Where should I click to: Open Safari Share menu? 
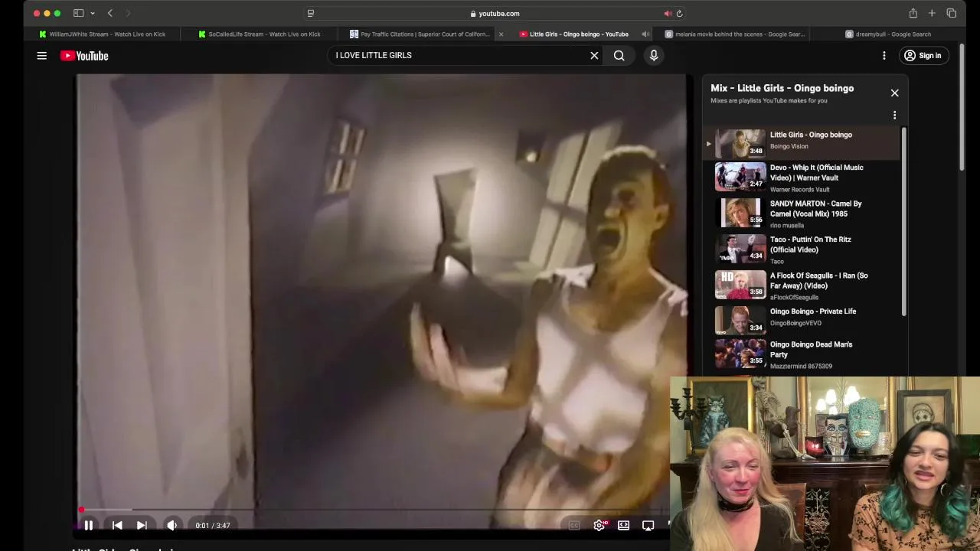(x=913, y=13)
